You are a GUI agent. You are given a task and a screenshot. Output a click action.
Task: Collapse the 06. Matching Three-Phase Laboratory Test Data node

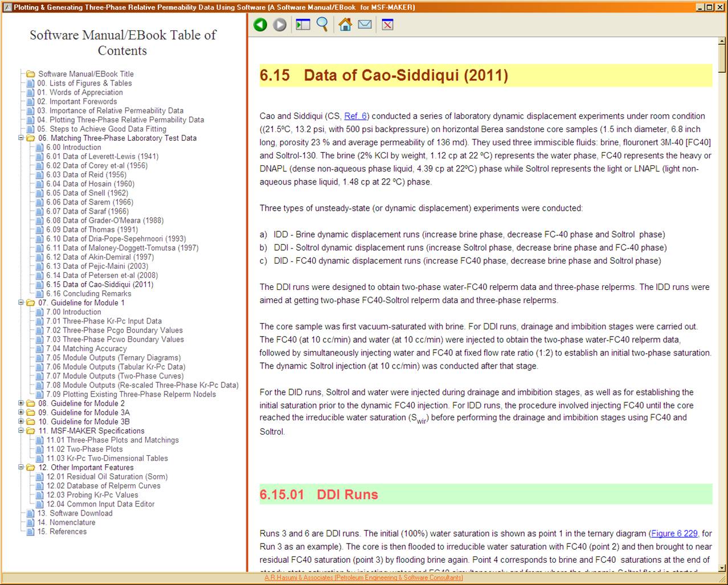click(x=21, y=138)
